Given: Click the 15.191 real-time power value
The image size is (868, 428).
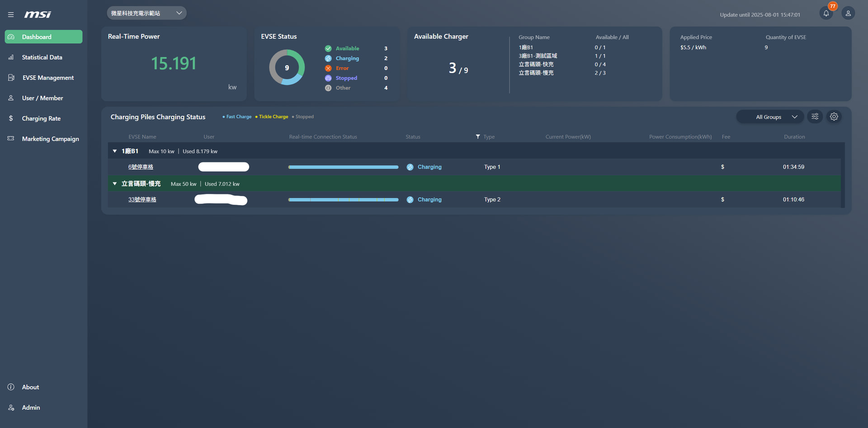Looking at the screenshot, I should click(x=174, y=63).
